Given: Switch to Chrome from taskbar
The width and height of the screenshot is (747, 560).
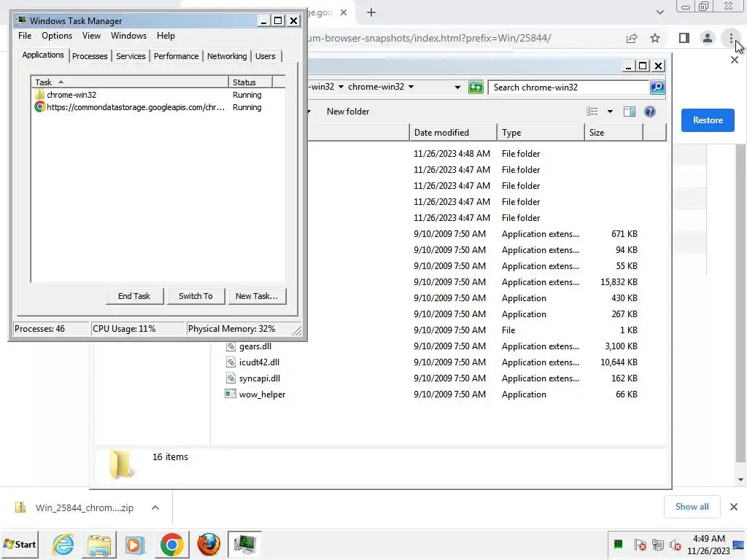Looking at the screenshot, I should pos(171,544).
